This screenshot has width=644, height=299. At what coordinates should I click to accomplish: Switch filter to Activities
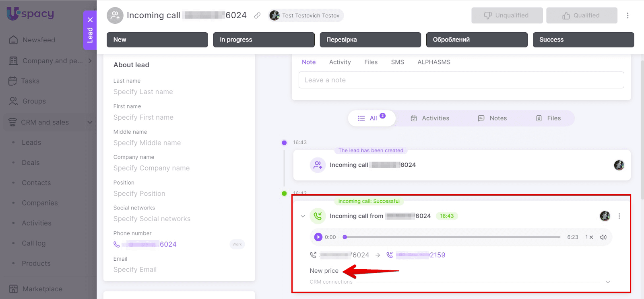(430, 118)
